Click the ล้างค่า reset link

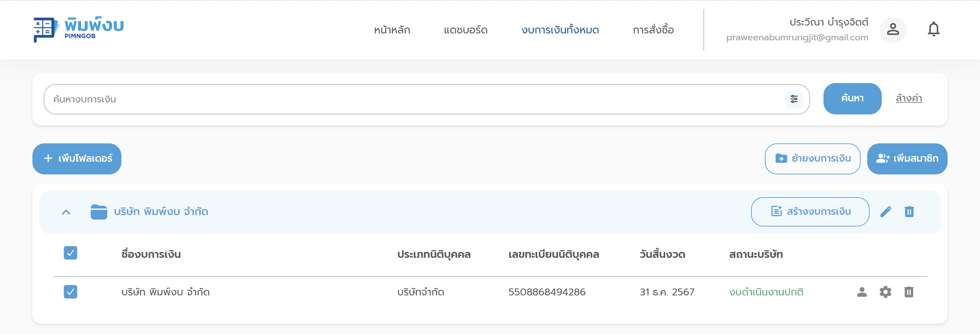909,98
